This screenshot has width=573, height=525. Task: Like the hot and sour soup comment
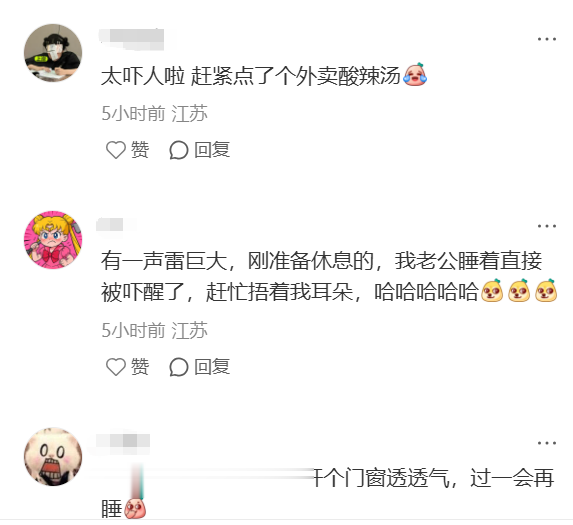127,150
